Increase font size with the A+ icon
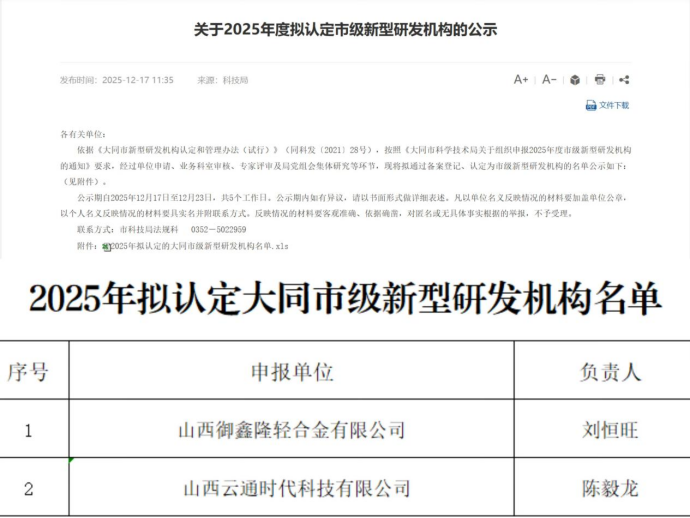 (x=520, y=80)
